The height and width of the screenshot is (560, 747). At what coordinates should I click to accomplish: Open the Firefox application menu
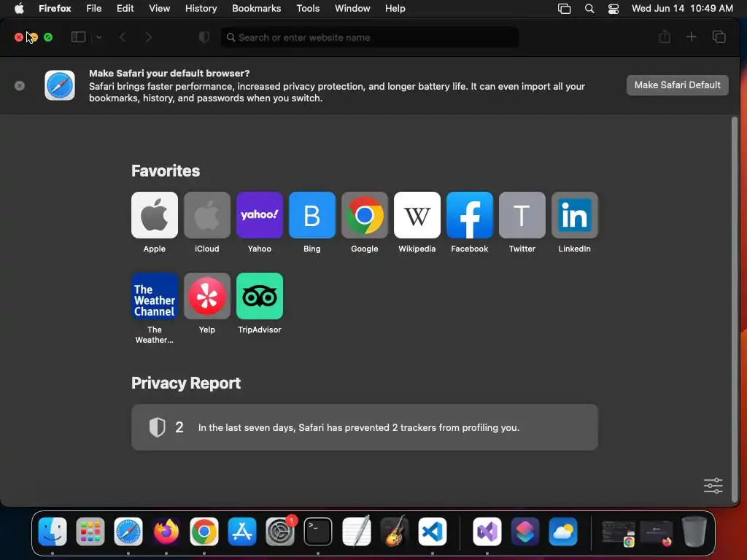coord(55,8)
